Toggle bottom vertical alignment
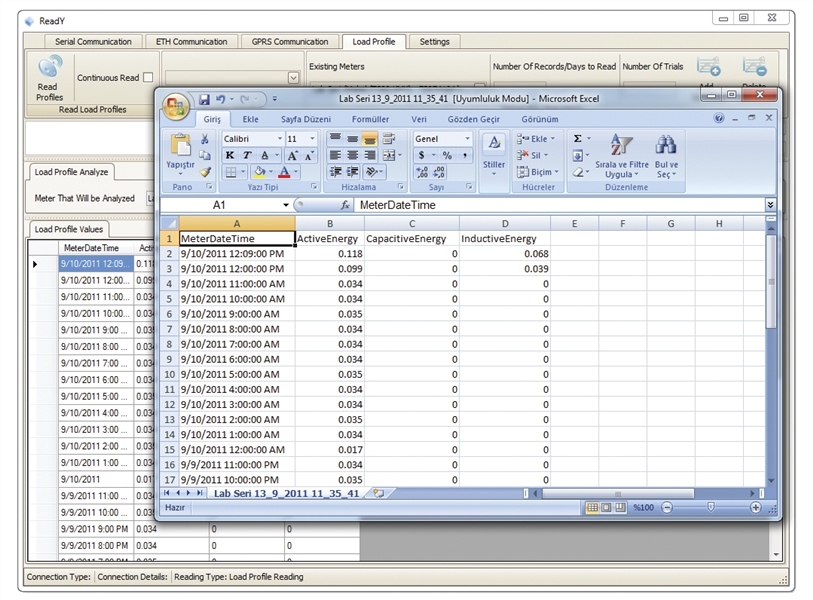The image size is (813, 600). pos(370,138)
